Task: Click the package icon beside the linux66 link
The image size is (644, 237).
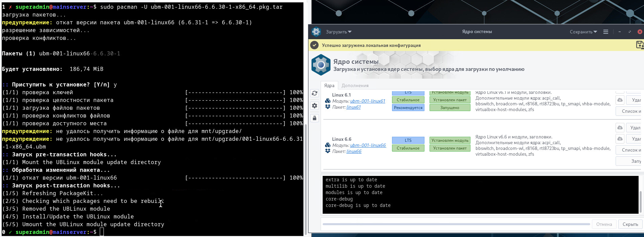Action: (x=328, y=151)
